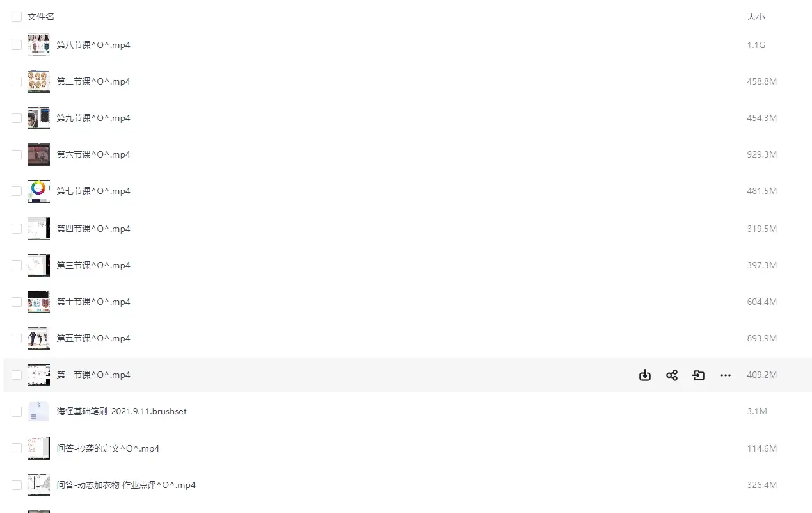Select the checkbox for 第五节课.mp4
The width and height of the screenshot is (812, 513).
pos(17,338)
